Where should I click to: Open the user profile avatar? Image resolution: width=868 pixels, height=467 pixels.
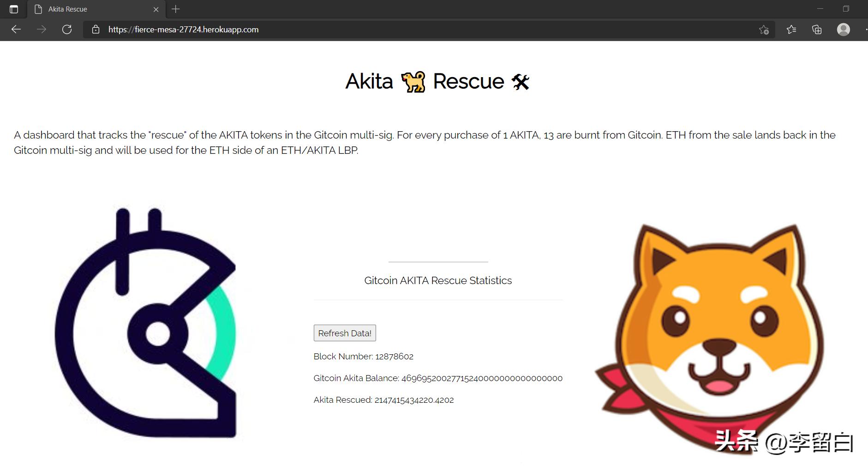[844, 30]
